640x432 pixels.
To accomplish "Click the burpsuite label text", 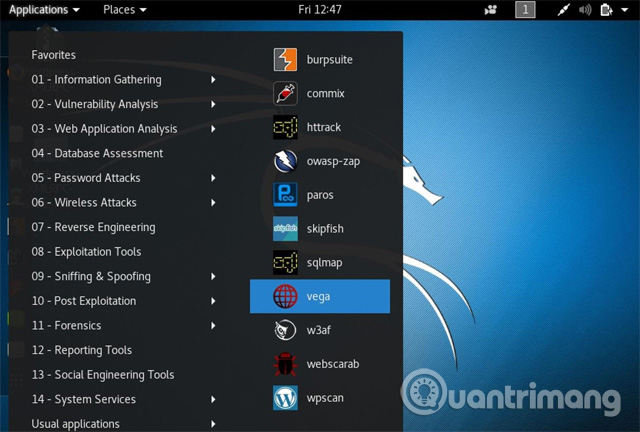I will pos(329,60).
